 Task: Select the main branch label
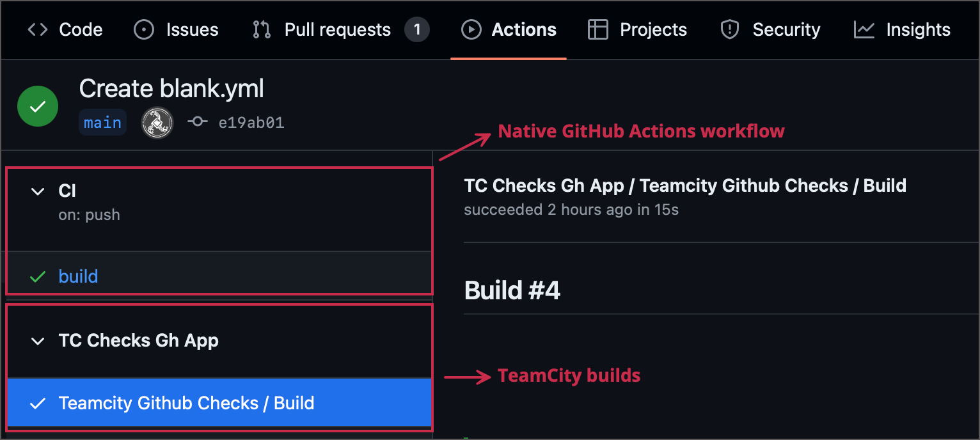[x=102, y=122]
